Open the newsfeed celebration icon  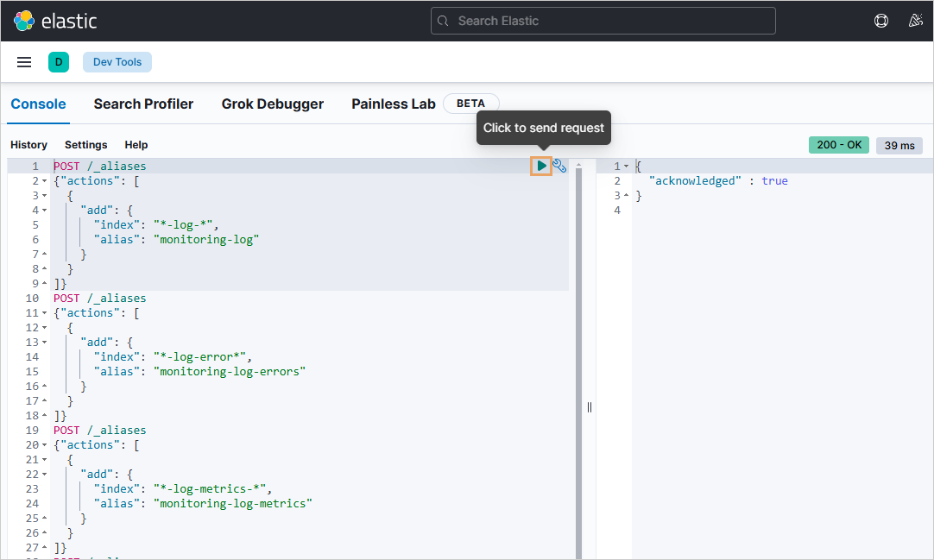click(x=916, y=21)
